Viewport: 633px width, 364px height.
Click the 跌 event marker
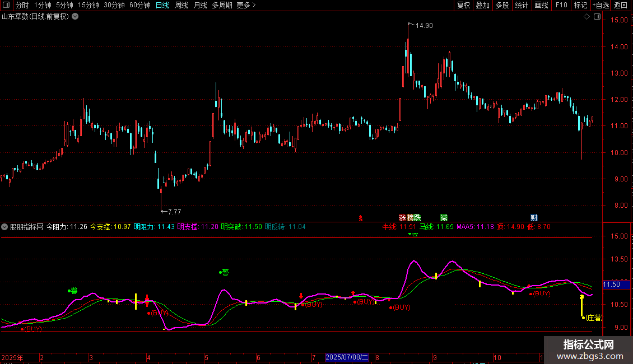417,218
